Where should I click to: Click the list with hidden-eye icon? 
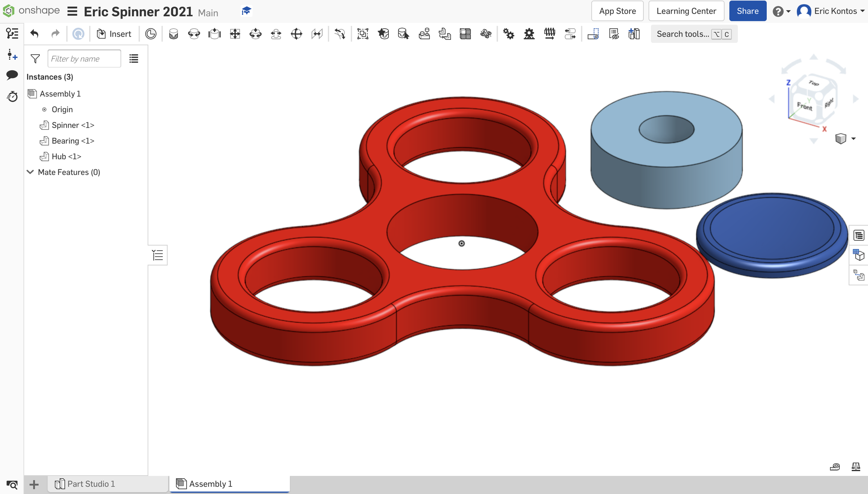click(614, 34)
